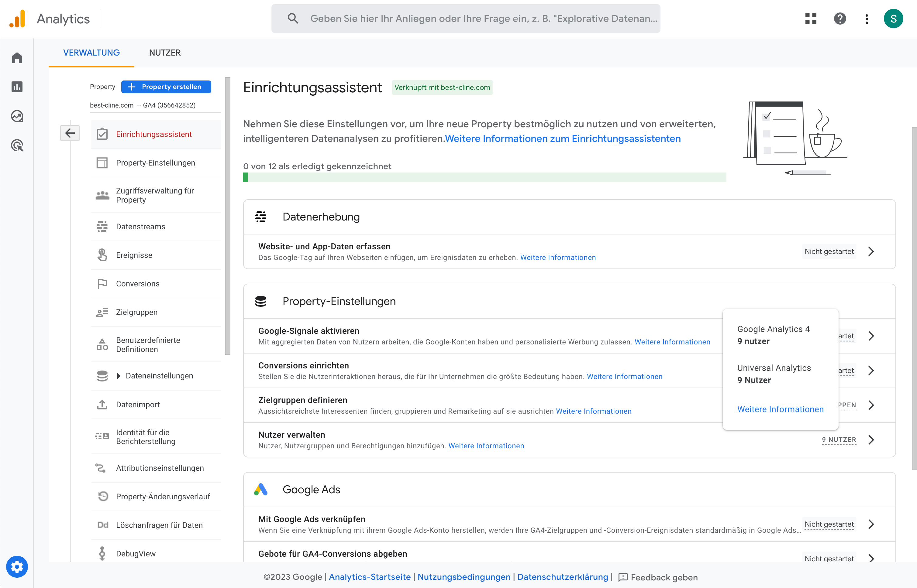The image size is (917, 588).
Task: Click the Property erstellen button
Action: pyautogui.click(x=166, y=87)
